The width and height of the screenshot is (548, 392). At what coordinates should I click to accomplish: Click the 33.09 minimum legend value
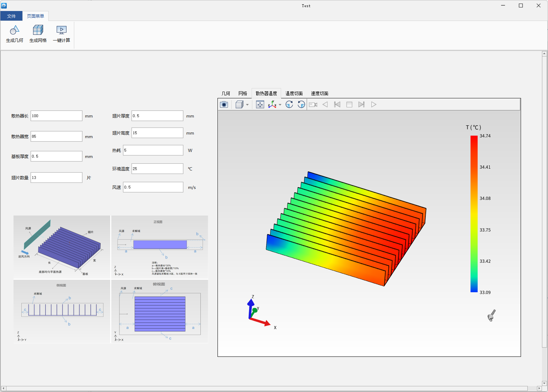coord(485,293)
